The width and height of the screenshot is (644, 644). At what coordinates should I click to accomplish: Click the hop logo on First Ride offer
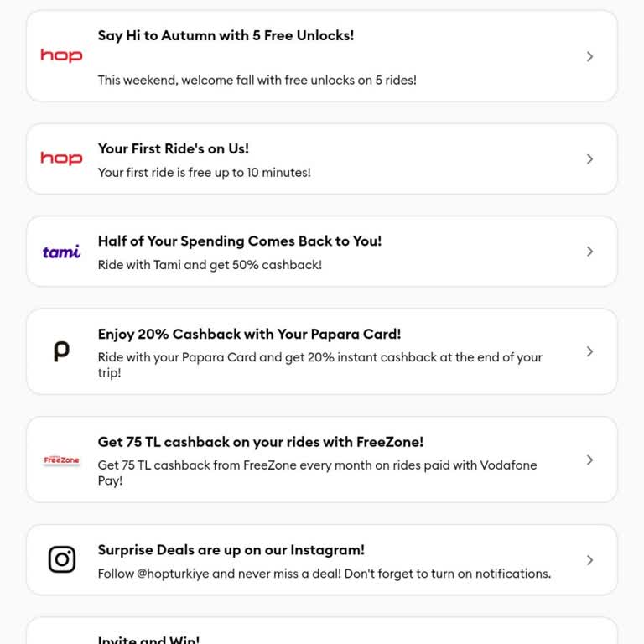coord(61,158)
